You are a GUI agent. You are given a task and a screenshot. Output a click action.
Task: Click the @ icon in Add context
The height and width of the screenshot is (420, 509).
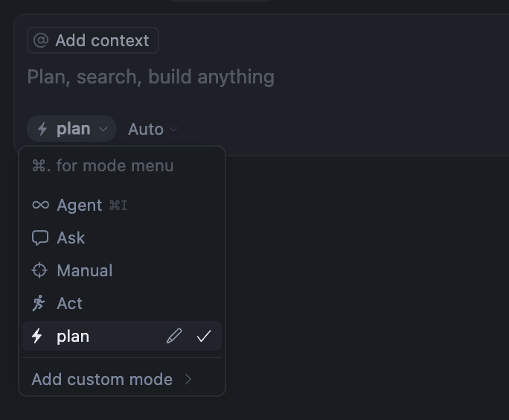41,41
